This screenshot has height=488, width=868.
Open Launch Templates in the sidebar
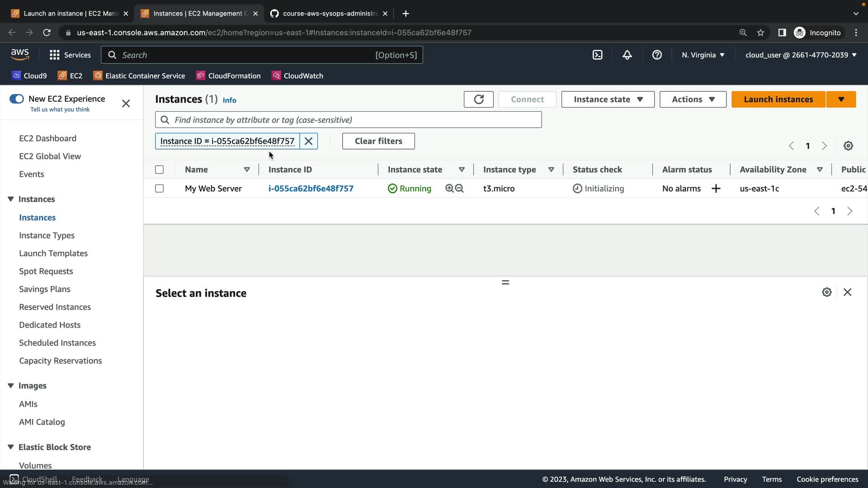(53, 253)
